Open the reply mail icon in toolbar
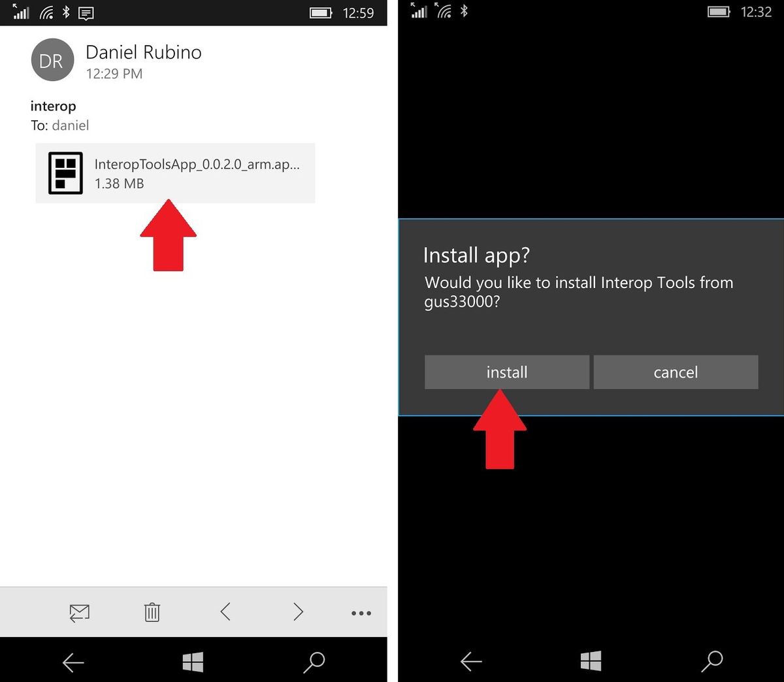The image size is (784, 682). [79, 612]
